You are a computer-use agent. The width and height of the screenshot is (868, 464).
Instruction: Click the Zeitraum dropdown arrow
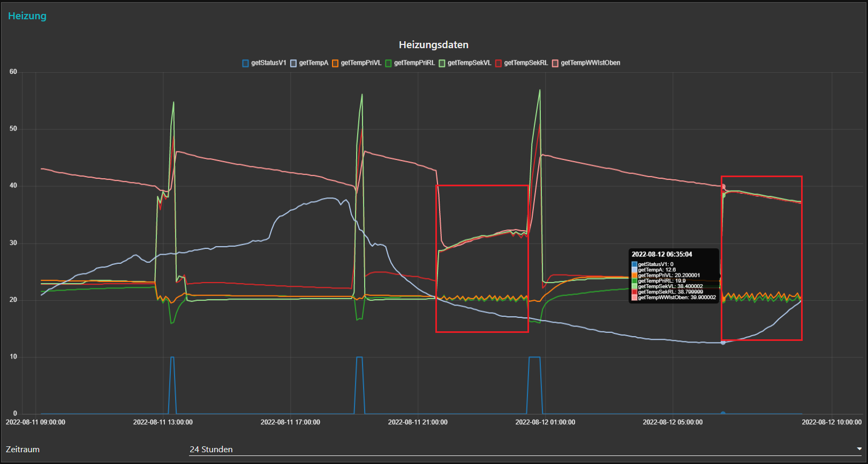coord(859,449)
